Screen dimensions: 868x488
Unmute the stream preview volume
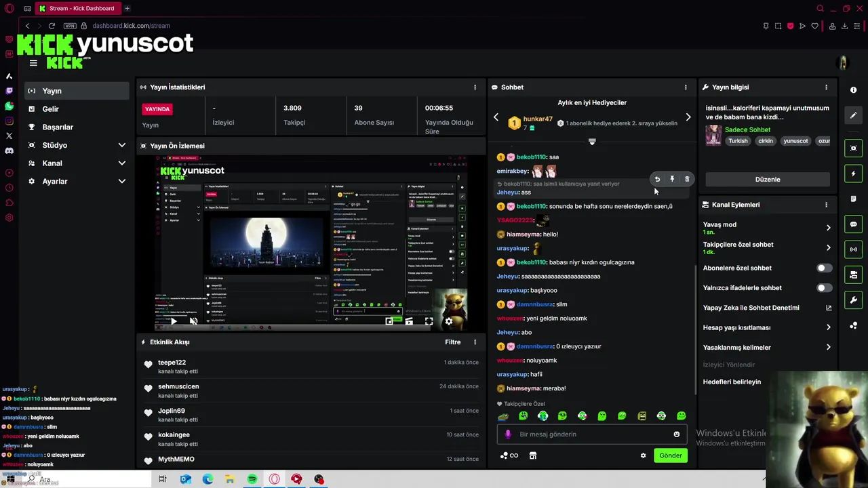[193, 321]
